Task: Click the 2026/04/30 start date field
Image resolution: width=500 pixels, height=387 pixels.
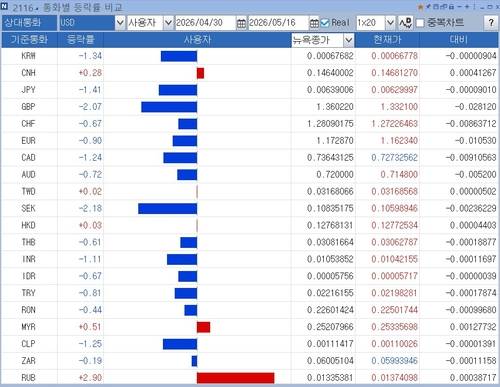Action: coord(205,23)
